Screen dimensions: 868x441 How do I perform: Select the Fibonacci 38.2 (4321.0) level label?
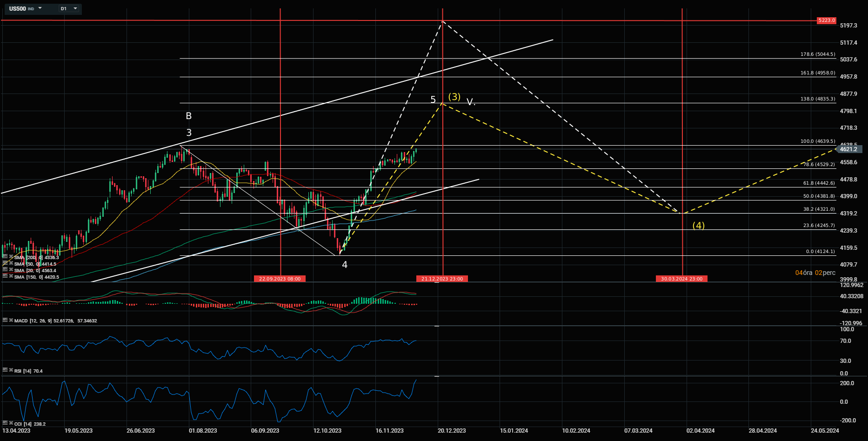pos(819,209)
